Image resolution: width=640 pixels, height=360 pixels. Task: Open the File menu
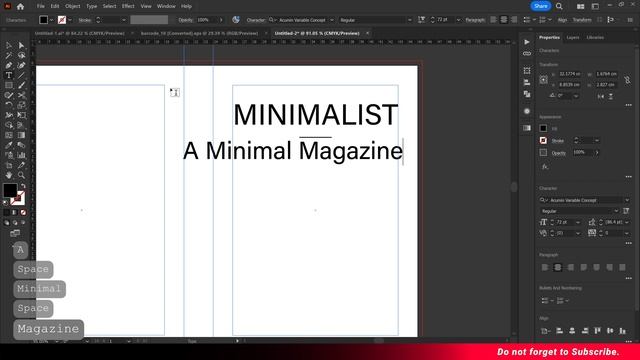pyautogui.click(x=40, y=6)
